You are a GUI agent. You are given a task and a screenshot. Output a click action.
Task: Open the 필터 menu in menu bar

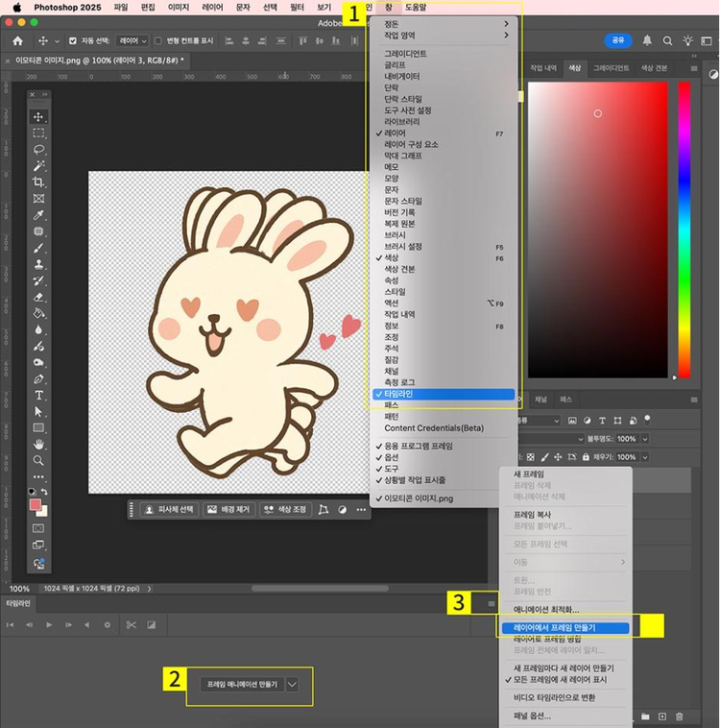click(297, 7)
